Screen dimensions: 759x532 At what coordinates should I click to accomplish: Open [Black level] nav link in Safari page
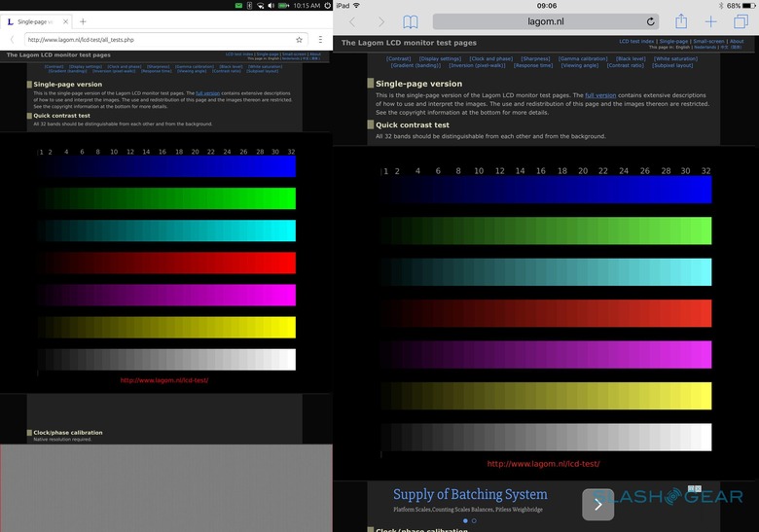(x=631, y=59)
